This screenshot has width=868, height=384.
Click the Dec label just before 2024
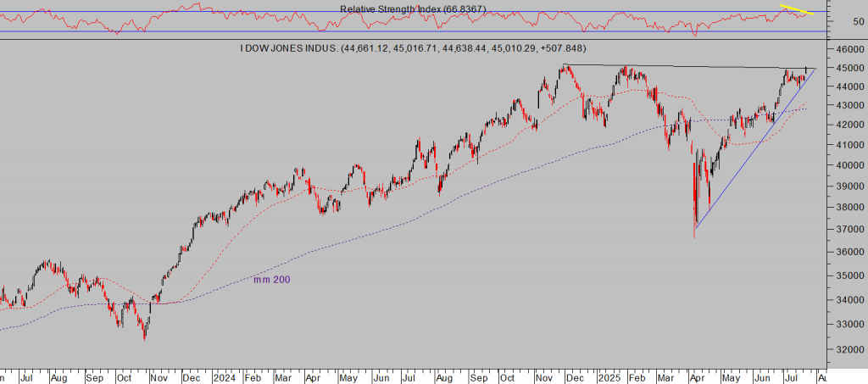[191, 379]
